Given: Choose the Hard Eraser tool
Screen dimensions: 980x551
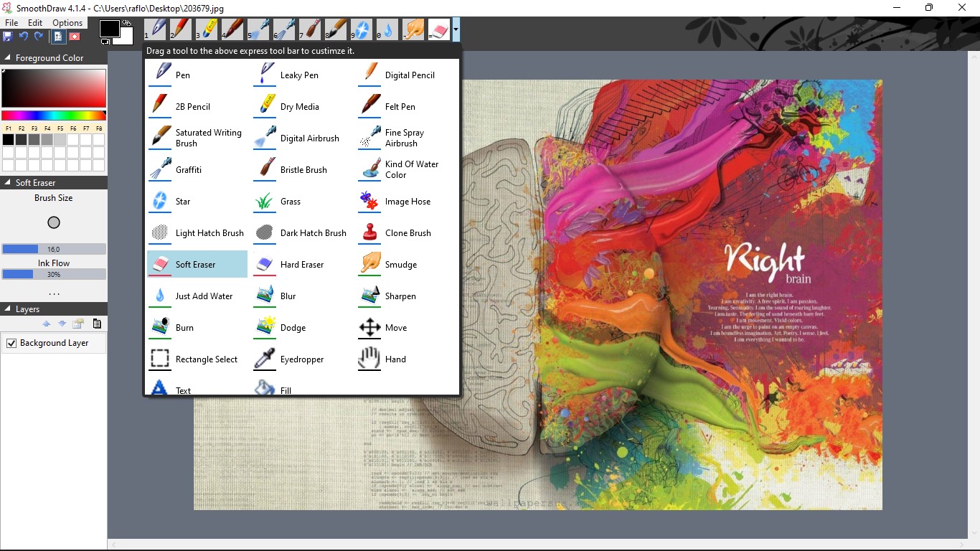Looking at the screenshot, I should pos(301,264).
